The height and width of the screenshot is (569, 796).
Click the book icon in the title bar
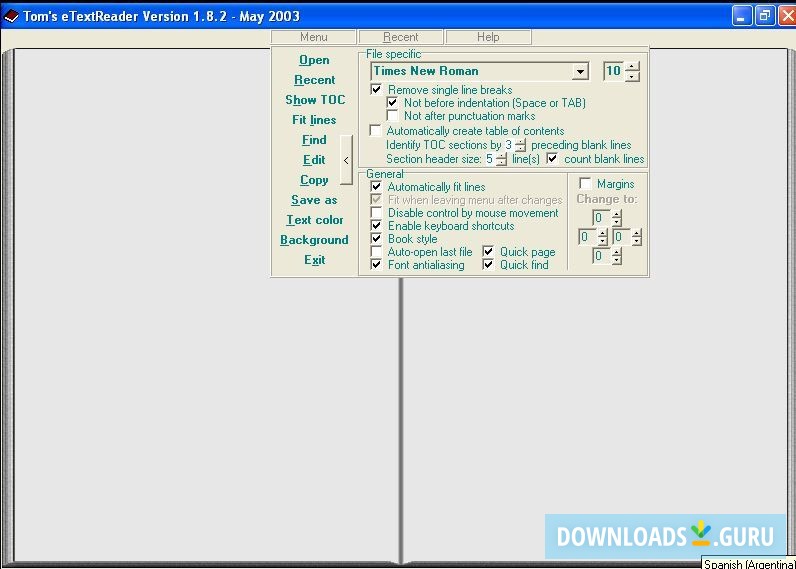pyautogui.click(x=11, y=16)
